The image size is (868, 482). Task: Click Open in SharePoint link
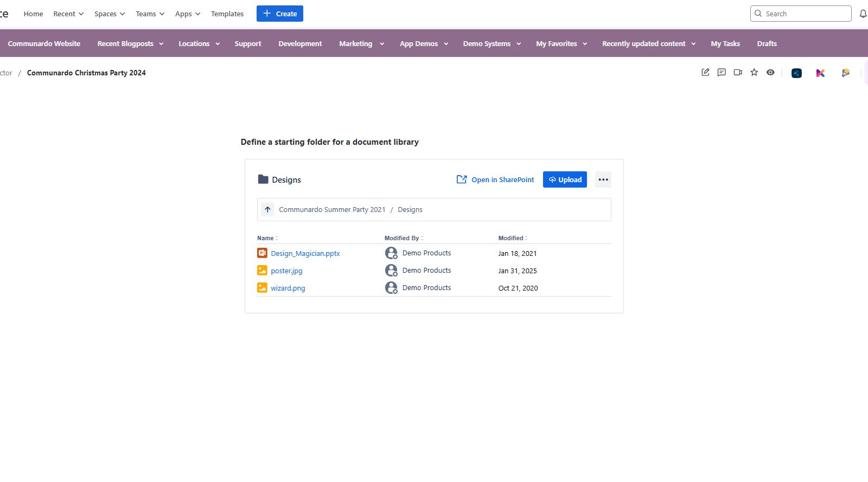click(503, 179)
